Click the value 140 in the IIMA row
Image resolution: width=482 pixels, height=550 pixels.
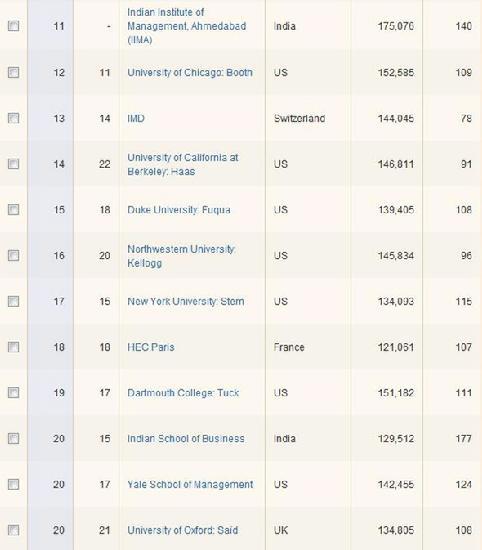click(463, 26)
